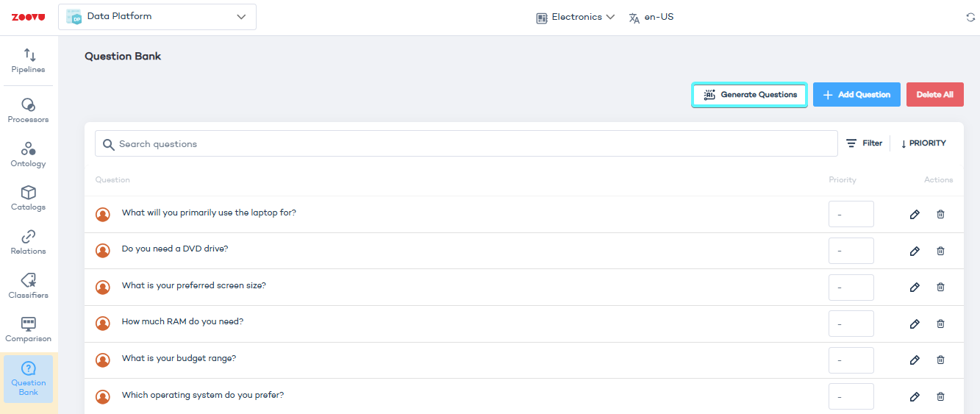Open the Data Platform dropdown
Screen dimensions: 980x414
point(157,17)
